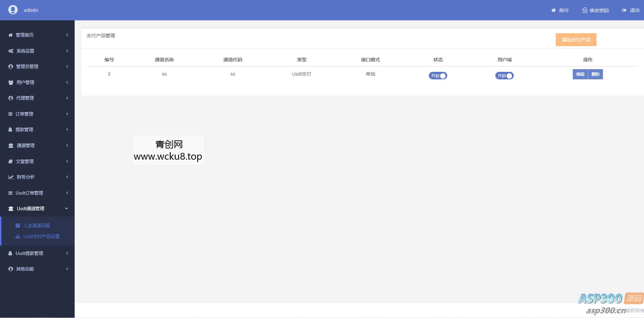Click the 编辑 button for row 2
The width and height of the screenshot is (644, 318).
(x=580, y=74)
